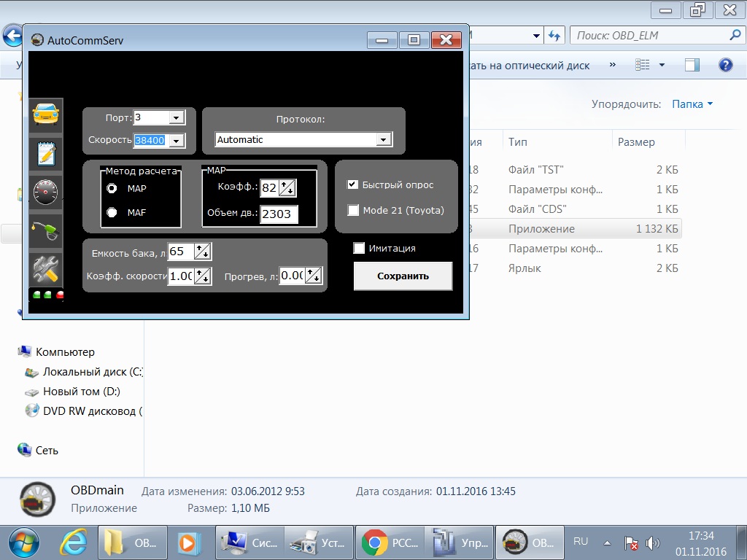Viewport: 747px width, 560px height.
Task: Open Google Chrome taskbar button
Action: point(390,542)
